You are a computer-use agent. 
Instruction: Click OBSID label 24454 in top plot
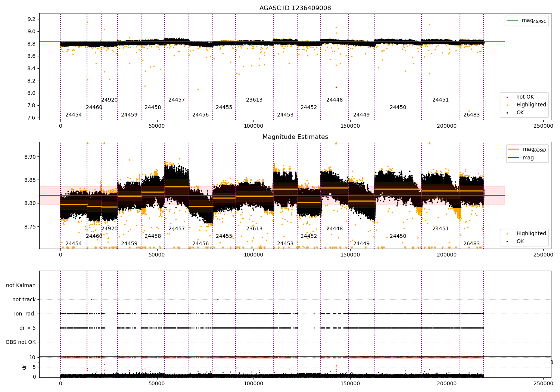[x=74, y=115]
